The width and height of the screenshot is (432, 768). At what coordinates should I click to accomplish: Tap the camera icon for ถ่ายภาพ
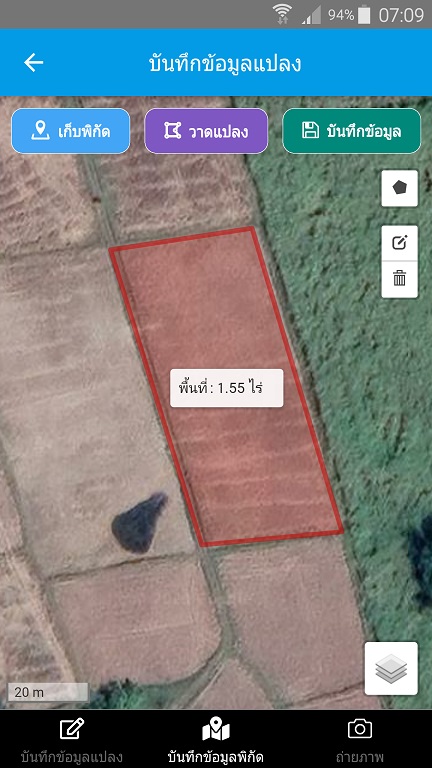click(360, 729)
